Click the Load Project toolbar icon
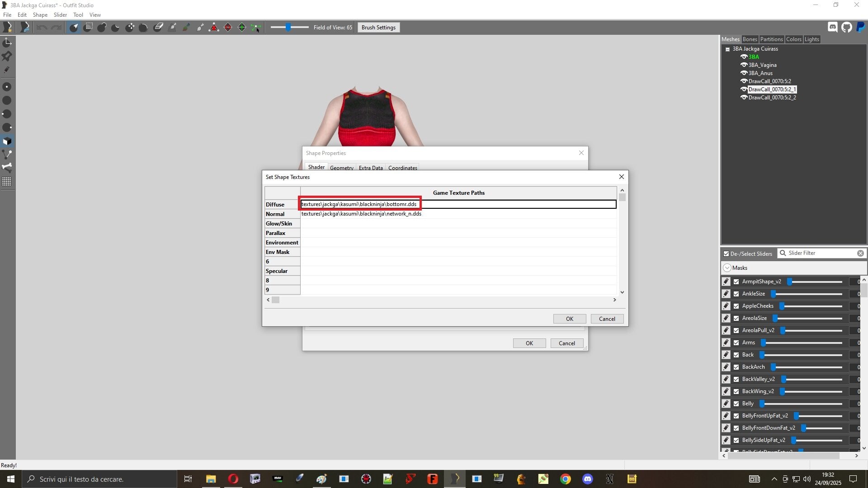Viewport: 868px width, 488px height. point(25,28)
